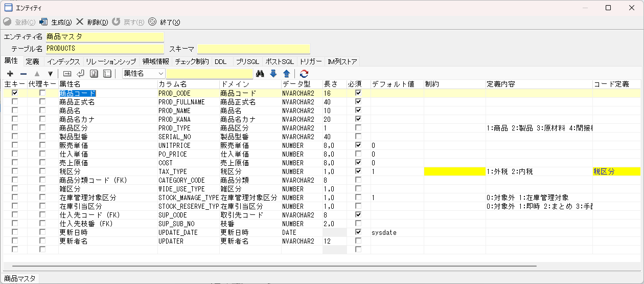Viewport: 644px width, 284px height.
Task: Move the selected attribute up
Action: coord(36,74)
